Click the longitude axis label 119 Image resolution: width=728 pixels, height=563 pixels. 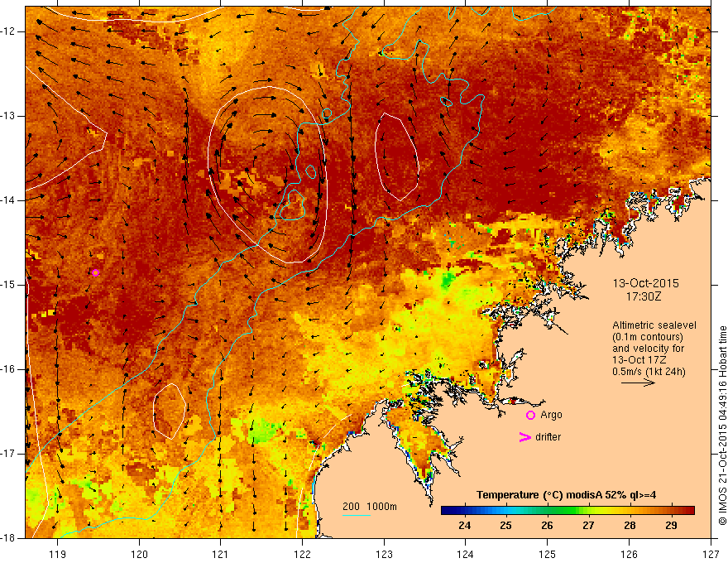click(x=58, y=554)
